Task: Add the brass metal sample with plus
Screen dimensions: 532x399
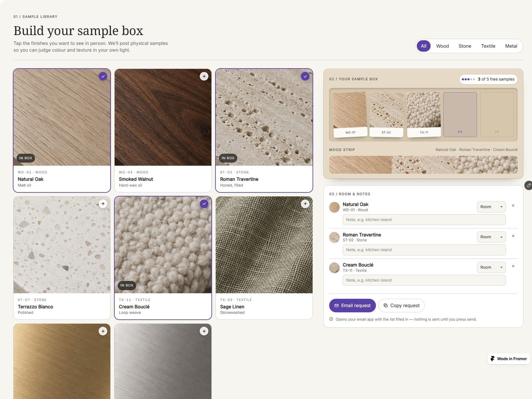Action: click(103, 331)
